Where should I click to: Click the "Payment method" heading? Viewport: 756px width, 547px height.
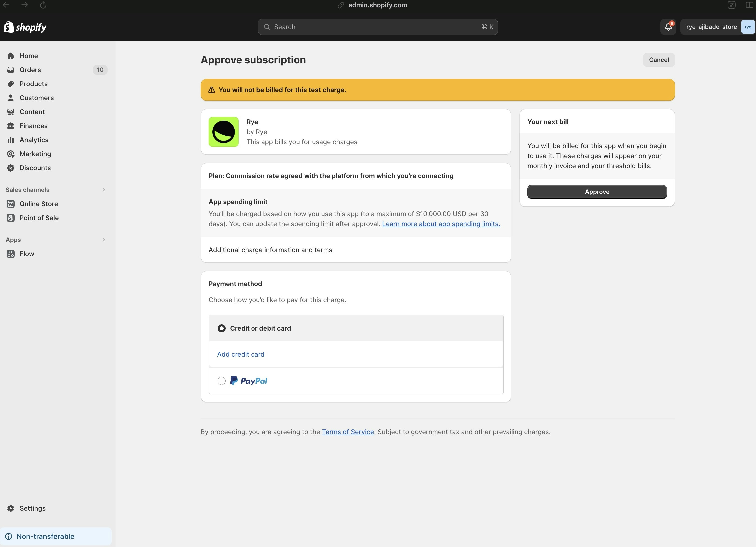coord(235,284)
